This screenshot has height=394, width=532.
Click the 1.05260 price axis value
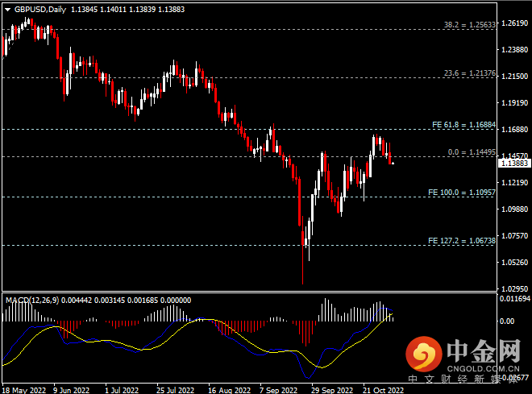coord(515,263)
